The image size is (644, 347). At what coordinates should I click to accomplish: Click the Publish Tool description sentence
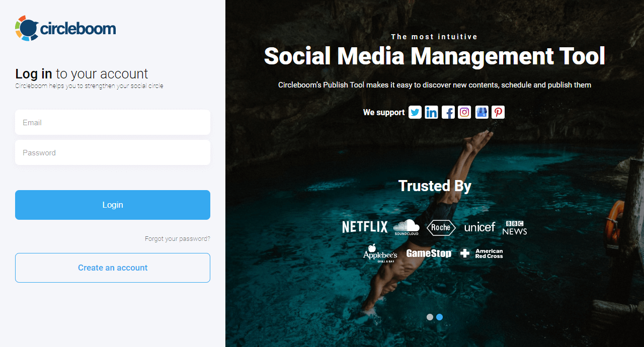point(435,85)
